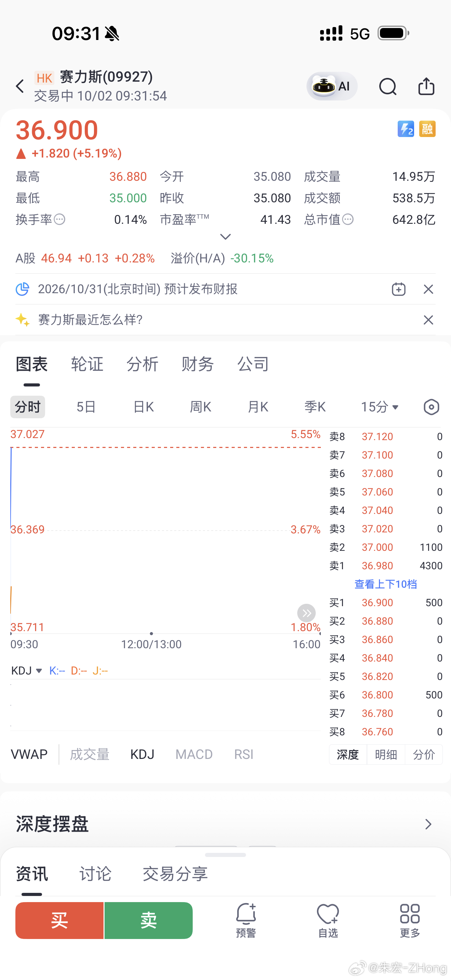Image resolution: width=451 pixels, height=980 pixels.
Task: Tap the blue lightning level-2 quote badge
Action: 406,129
